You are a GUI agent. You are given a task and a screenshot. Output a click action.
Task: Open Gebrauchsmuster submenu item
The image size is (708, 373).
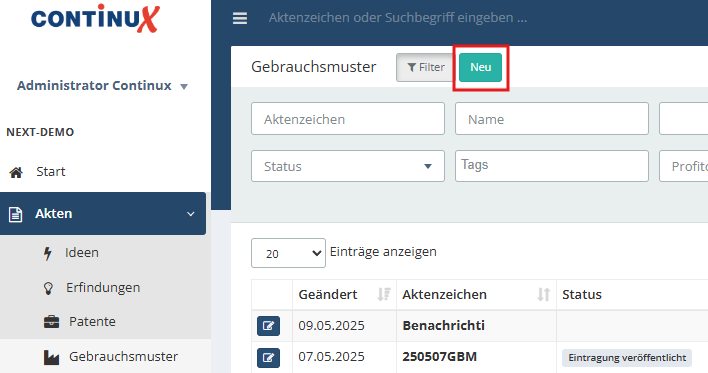123,357
